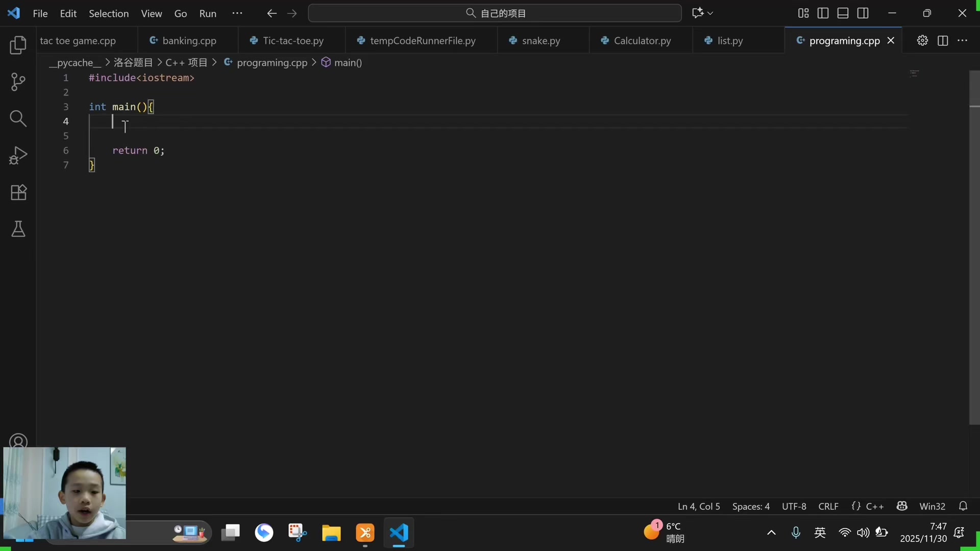Open GitHub Copilot from status bar

(x=902, y=506)
